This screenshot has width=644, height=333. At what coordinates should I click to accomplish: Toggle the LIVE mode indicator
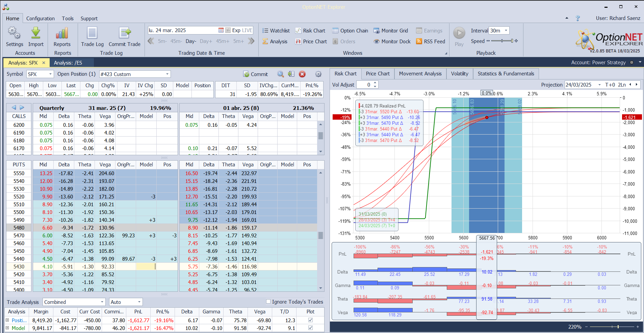(x=247, y=30)
